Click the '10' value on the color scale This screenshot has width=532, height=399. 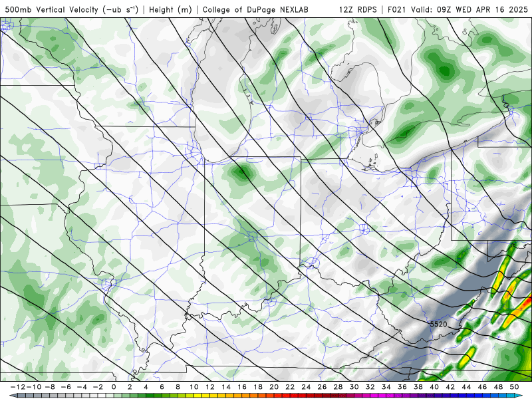point(194,387)
